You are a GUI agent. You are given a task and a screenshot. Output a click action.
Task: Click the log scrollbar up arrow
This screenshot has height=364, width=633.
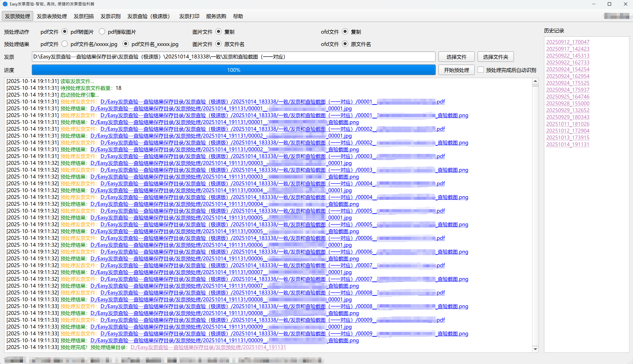pos(535,81)
